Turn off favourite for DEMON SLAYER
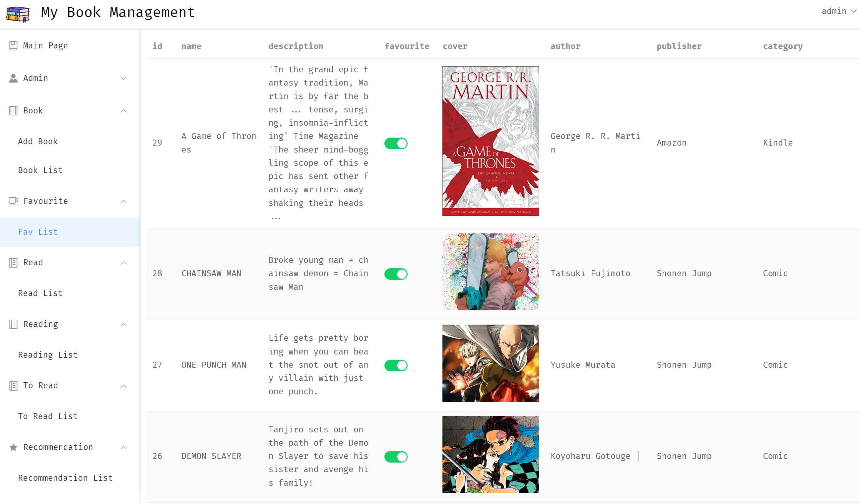The height and width of the screenshot is (504, 860). [x=396, y=456]
